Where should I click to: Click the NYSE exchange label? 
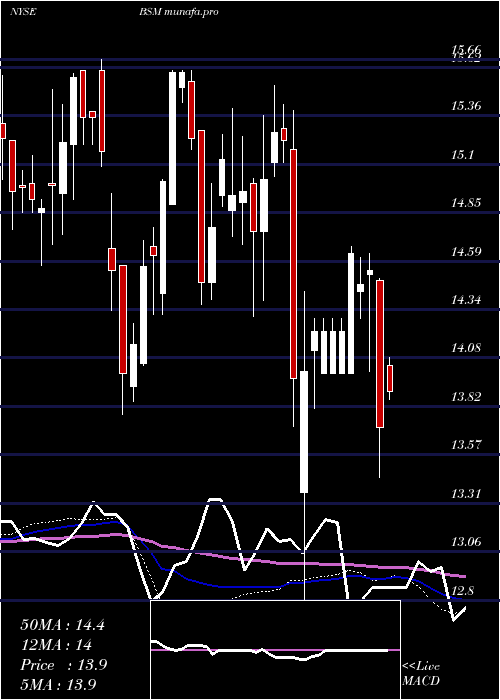pyautogui.click(x=23, y=12)
